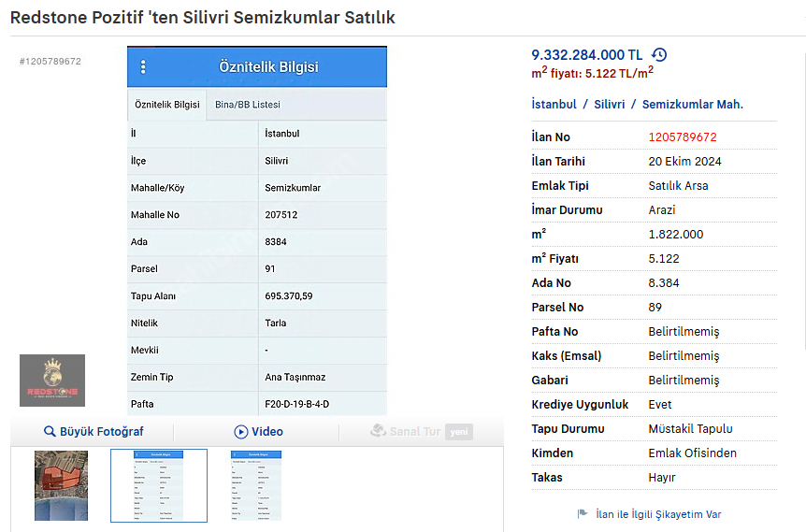Click the red listing number 1205789672
806x532 pixels.
[x=683, y=137]
